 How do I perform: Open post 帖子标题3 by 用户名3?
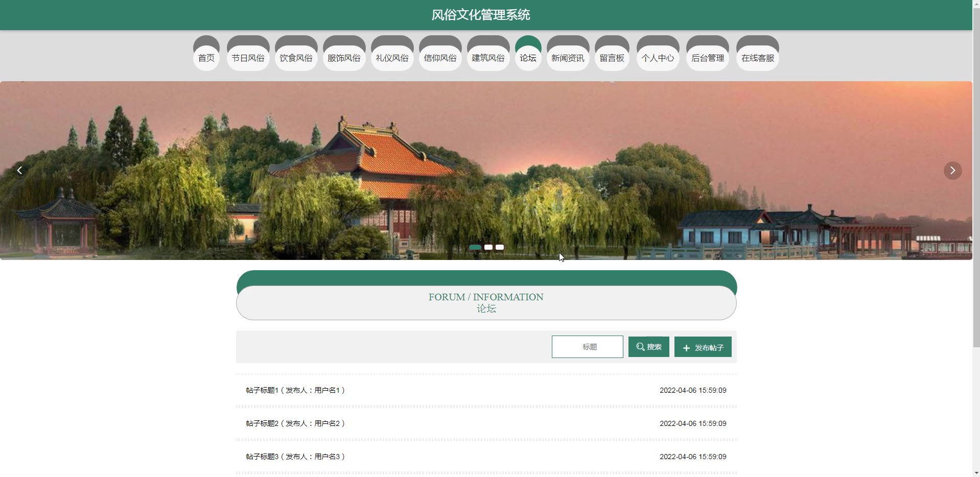point(486,457)
